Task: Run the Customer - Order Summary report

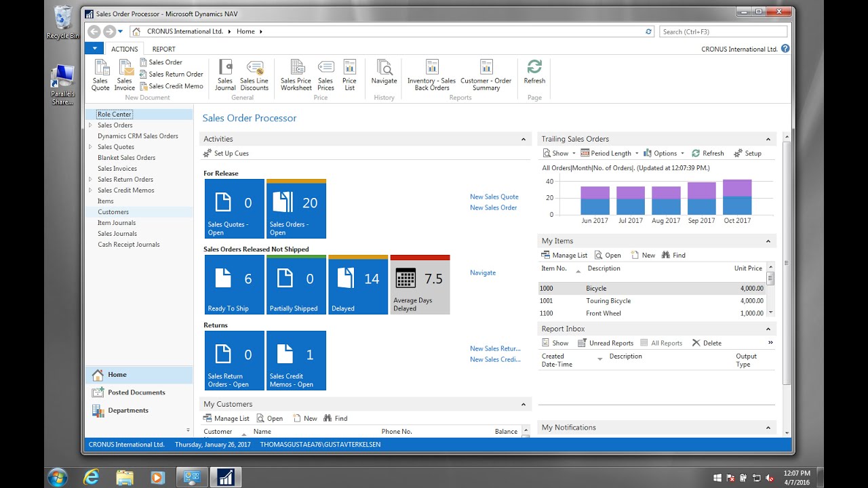Action: [486, 75]
